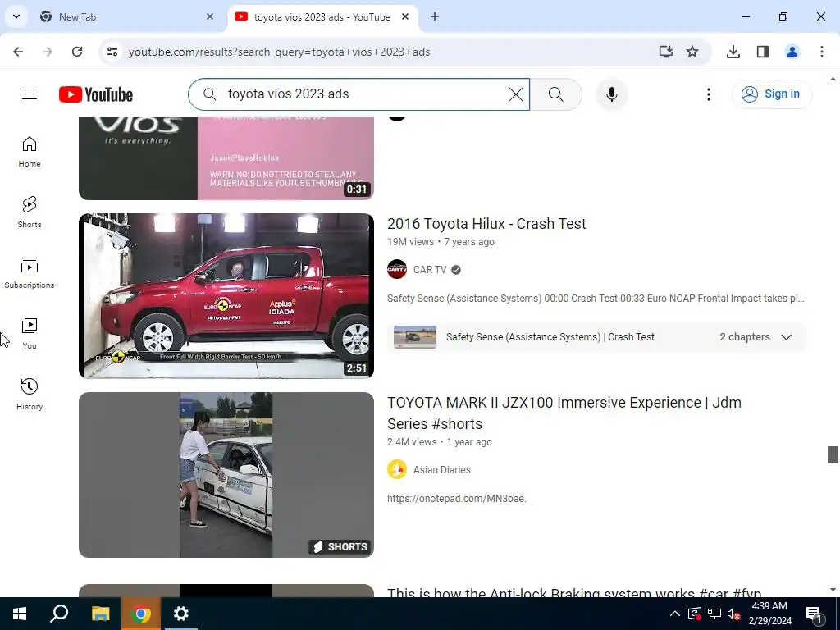Open Settings gear in taskbar

[x=181, y=614]
